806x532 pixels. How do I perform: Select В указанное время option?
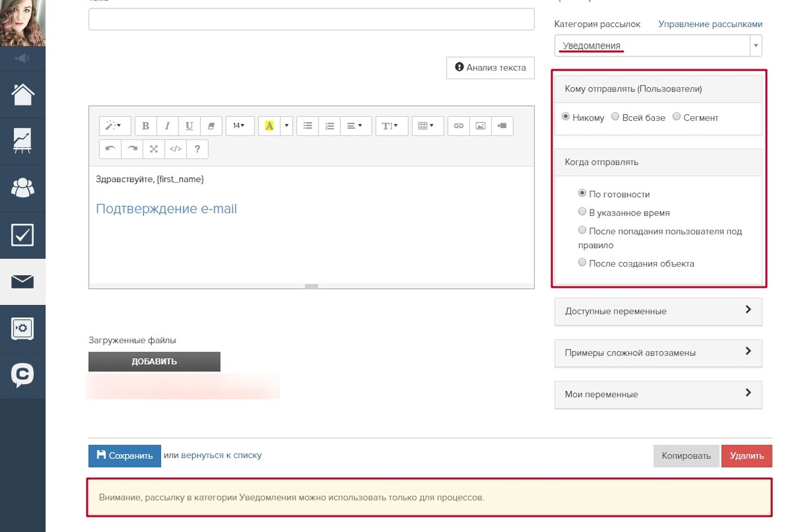tap(582, 212)
